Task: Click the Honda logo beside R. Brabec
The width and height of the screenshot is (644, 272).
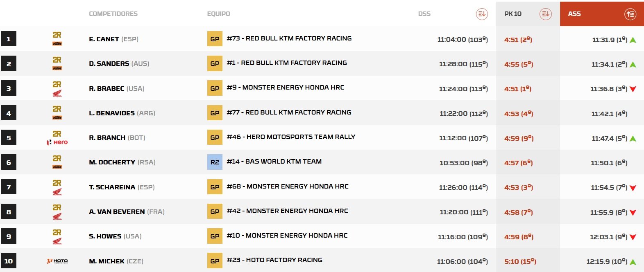Action: 57,94
